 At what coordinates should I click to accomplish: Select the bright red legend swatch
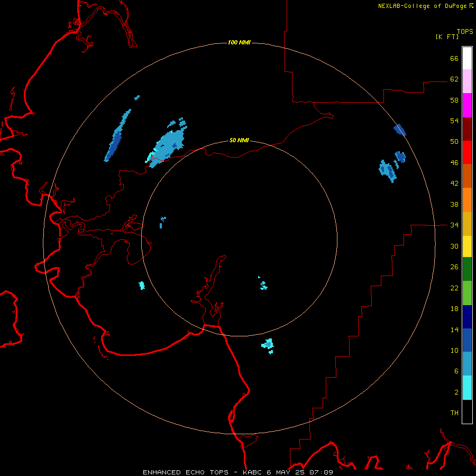(x=467, y=152)
